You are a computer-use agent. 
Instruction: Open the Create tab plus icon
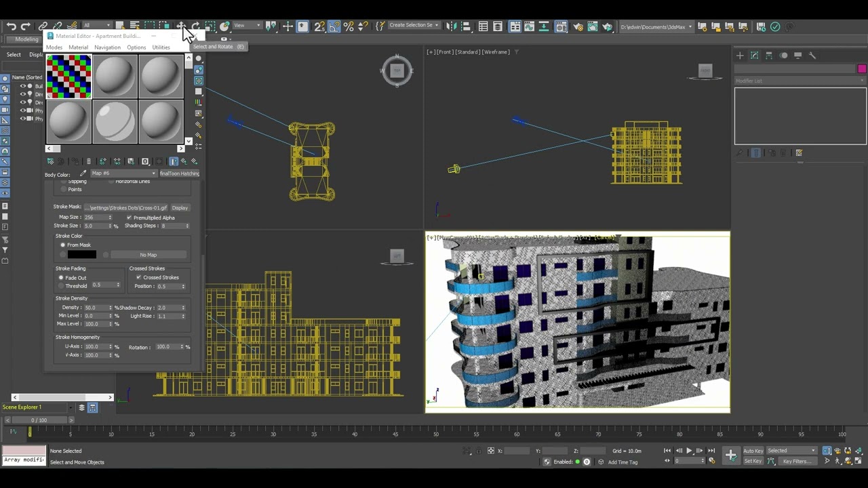740,56
